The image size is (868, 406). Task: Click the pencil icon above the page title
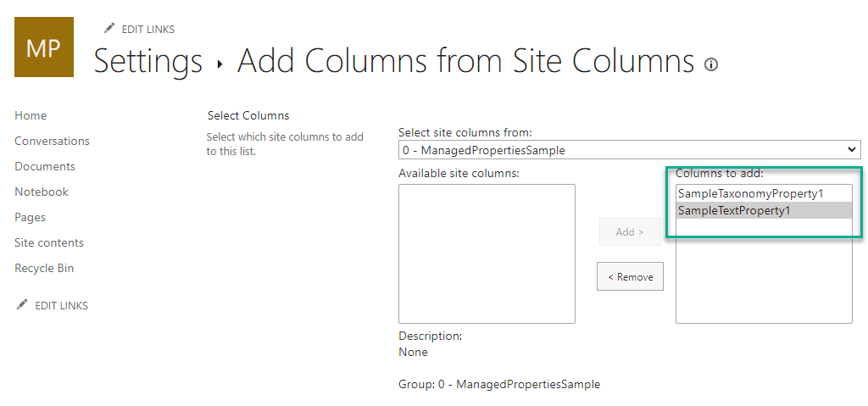coord(108,29)
